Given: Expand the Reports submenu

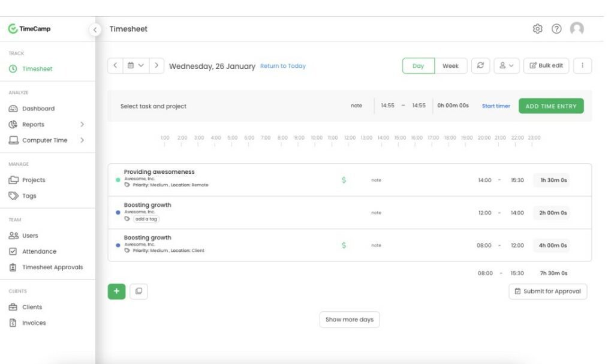Looking at the screenshot, I should coord(82,125).
